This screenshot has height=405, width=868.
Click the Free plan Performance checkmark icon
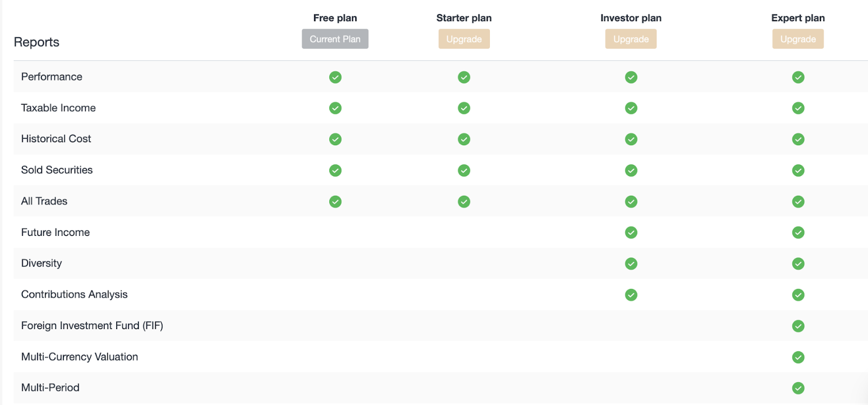335,77
